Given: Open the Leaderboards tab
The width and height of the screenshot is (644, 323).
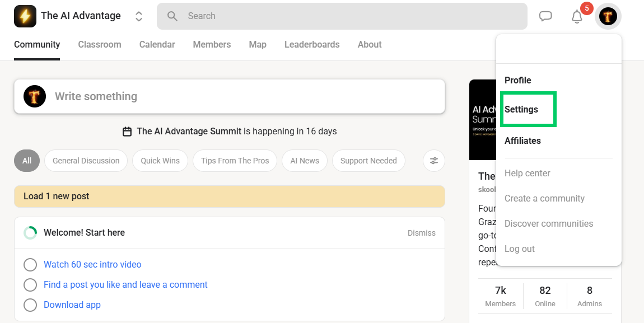Looking at the screenshot, I should tap(312, 44).
